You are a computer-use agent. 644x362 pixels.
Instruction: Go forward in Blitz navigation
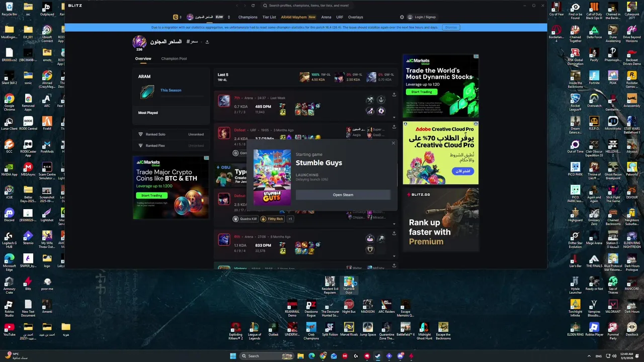tap(245, 6)
